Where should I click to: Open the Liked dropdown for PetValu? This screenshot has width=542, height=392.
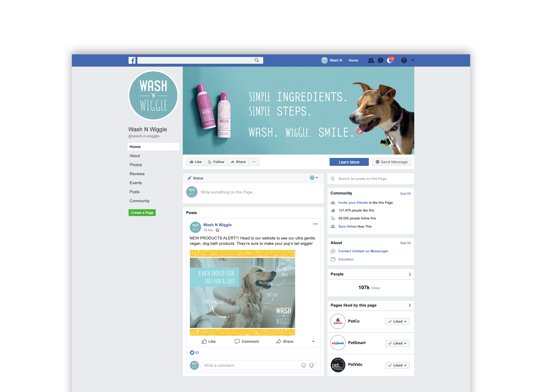tap(397, 365)
